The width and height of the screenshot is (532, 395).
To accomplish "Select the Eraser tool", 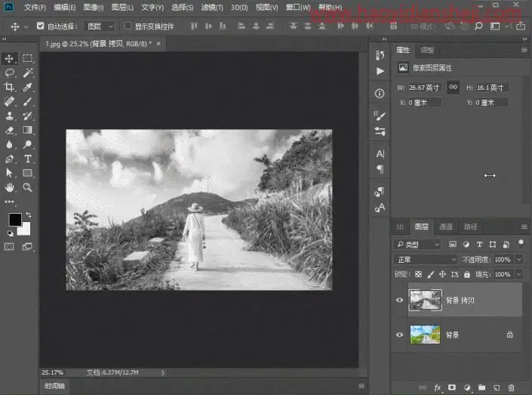I will 9,130.
